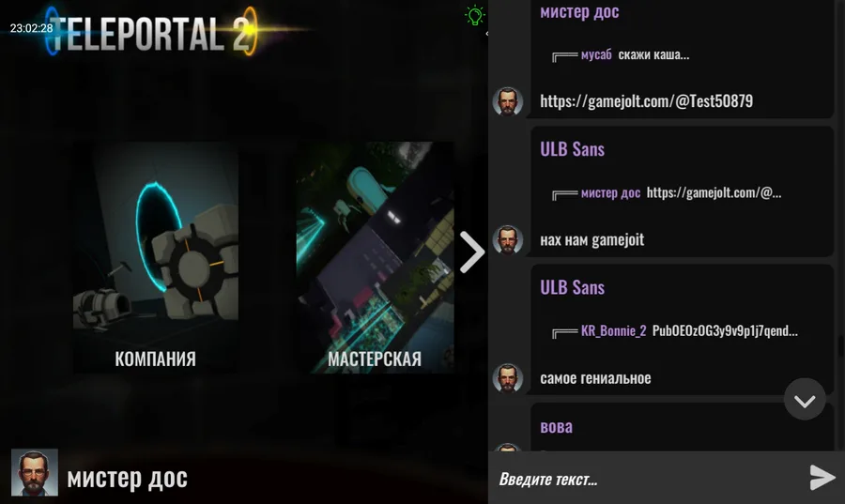The height and width of the screenshot is (504, 845).
Task: Click the avatar beside the 'нах нам gamejoit' message
Action: (508, 239)
